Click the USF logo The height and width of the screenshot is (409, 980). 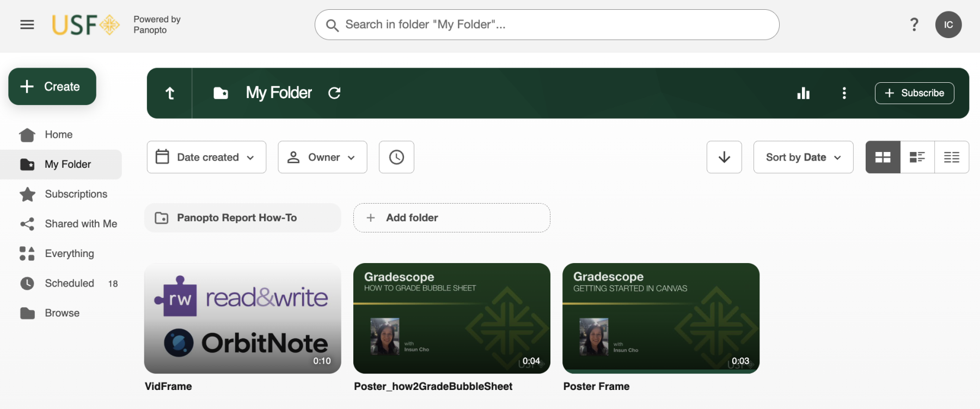coord(86,25)
